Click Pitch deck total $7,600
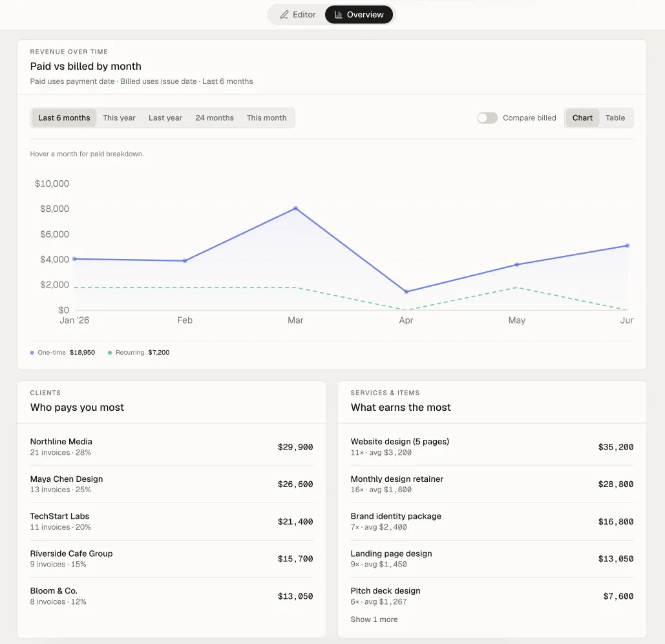 (x=618, y=596)
